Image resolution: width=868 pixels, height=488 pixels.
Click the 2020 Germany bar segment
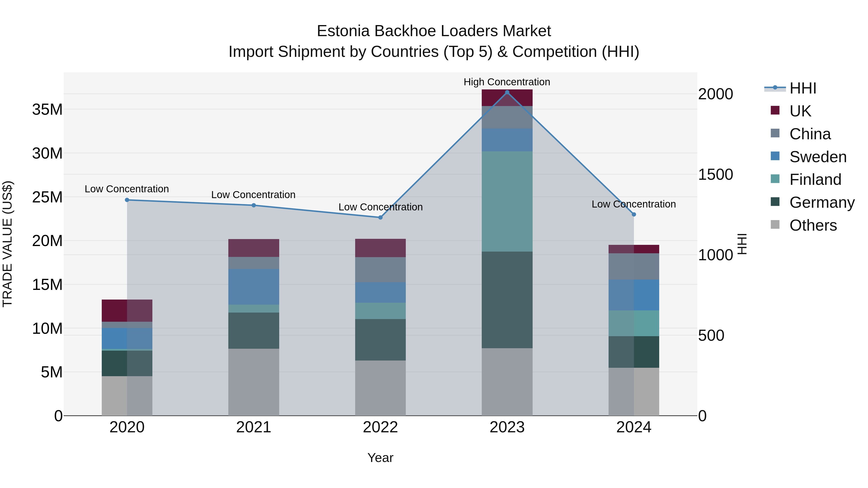click(127, 363)
